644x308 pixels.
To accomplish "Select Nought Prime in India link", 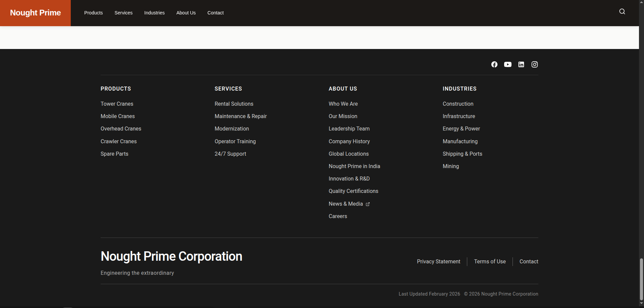I will [x=354, y=166].
